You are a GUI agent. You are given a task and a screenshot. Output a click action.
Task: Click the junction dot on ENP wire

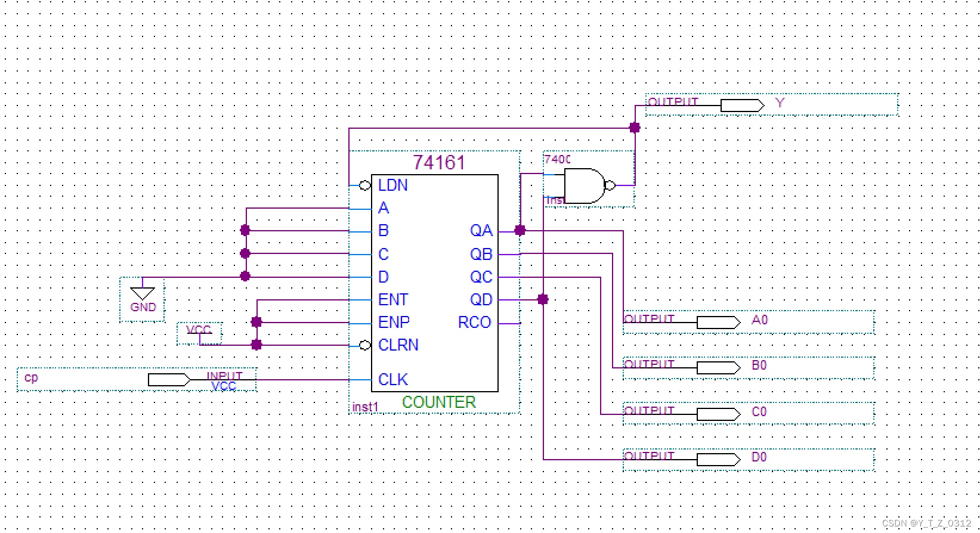point(256,322)
